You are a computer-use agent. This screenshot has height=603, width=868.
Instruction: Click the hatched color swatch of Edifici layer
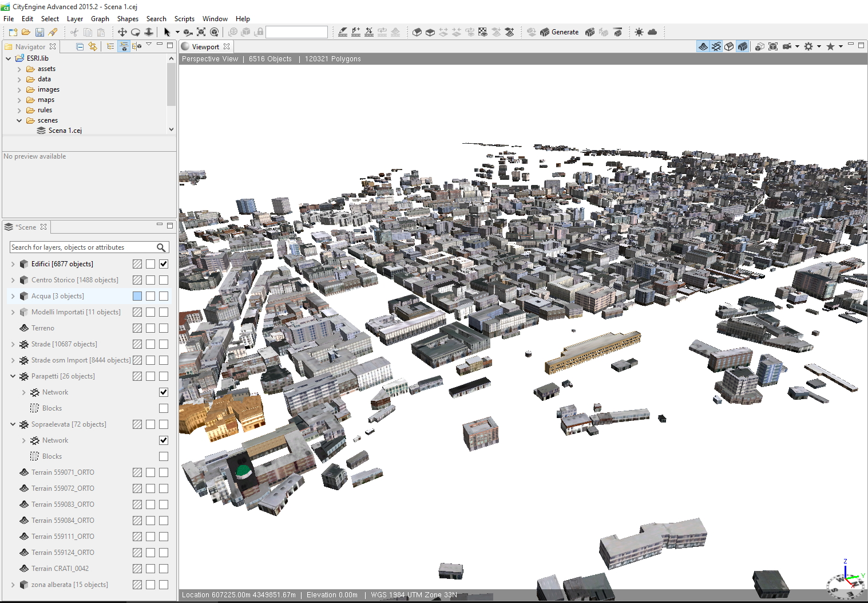(x=137, y=264)
